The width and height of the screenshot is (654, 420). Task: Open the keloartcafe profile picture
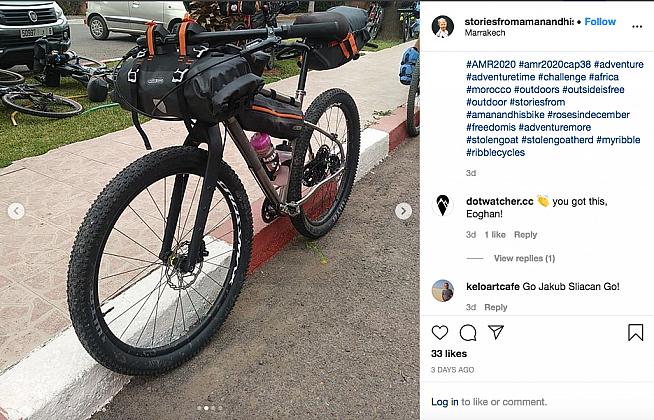click(x=443, y=290)
